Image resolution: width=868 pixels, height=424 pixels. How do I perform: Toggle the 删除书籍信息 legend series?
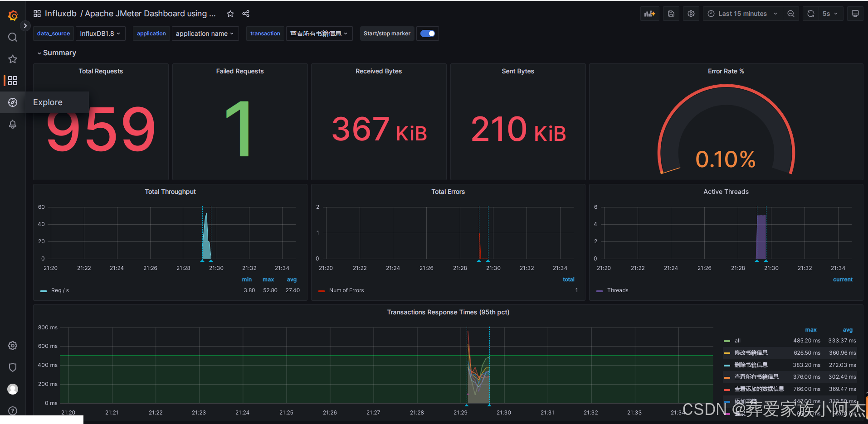tap(751, 365)
